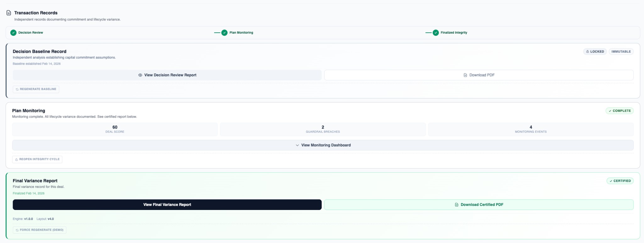Click the Reopen Integrity Cycle button
This screenshot has width=644, height=243.
[37, 159]
